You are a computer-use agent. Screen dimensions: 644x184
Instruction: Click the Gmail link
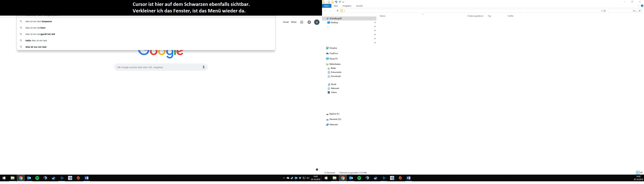click(x=285, y=22)
